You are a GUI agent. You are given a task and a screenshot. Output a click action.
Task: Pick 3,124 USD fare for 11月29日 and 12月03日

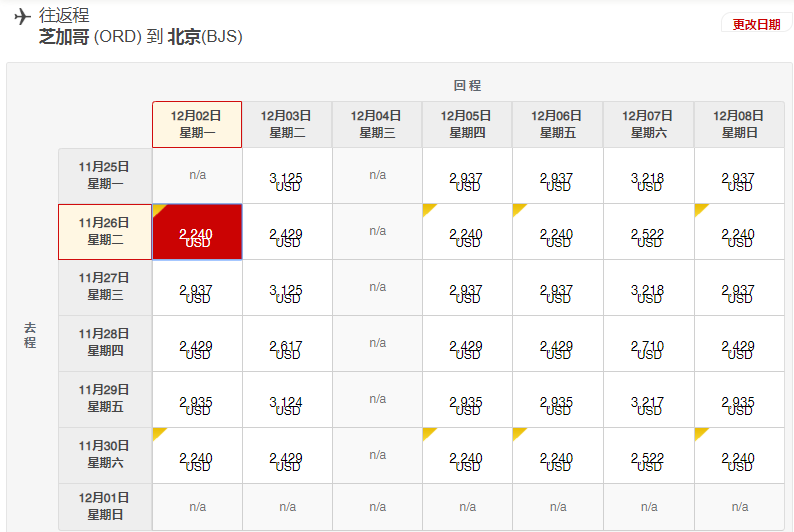[287, 399]
